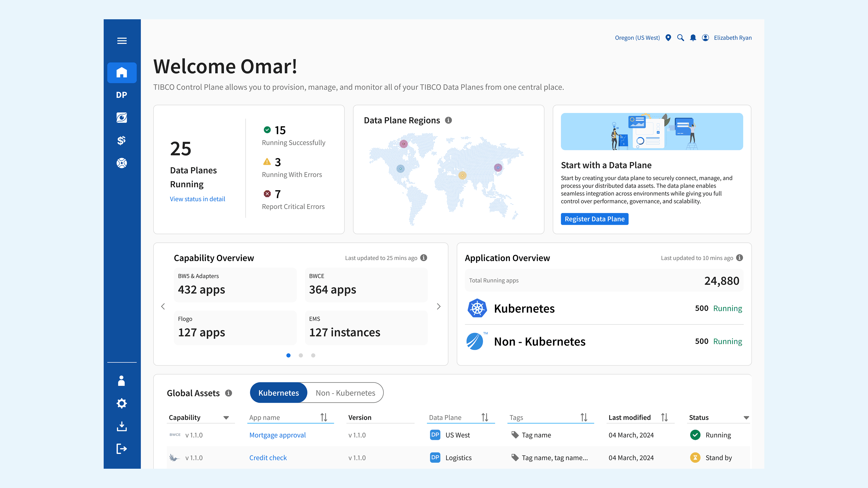The height and width of the screenshot is (488, 868).
Task: Switch to the Non - Kubernetes tab in Global Assets
Action: (x=345, y=393)
